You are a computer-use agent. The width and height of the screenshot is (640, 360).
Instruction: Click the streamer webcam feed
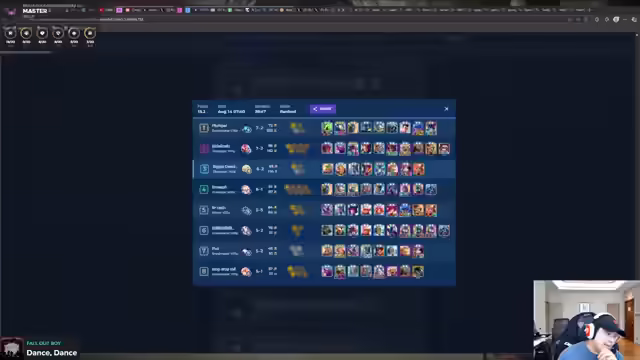click(587, 320)
